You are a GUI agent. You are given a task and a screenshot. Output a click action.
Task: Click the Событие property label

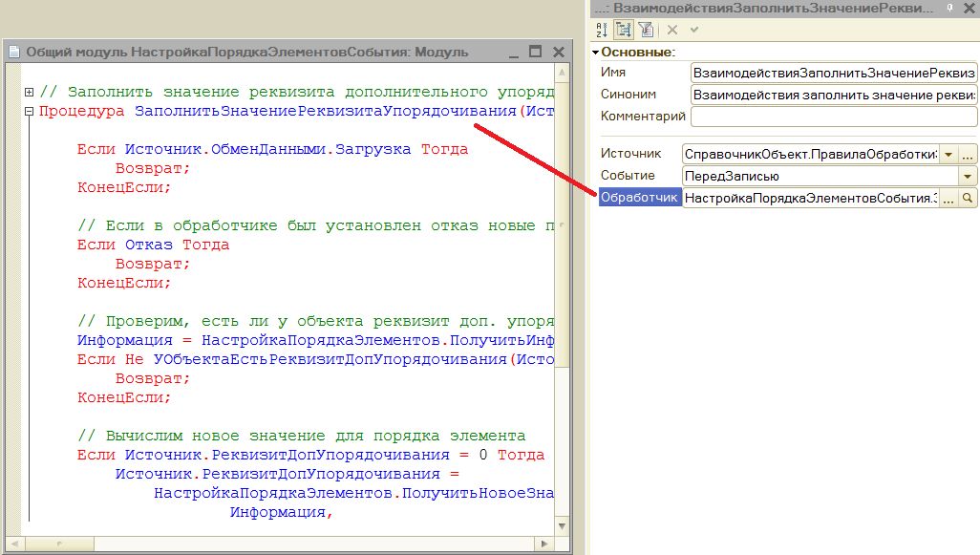click(628, 175)
